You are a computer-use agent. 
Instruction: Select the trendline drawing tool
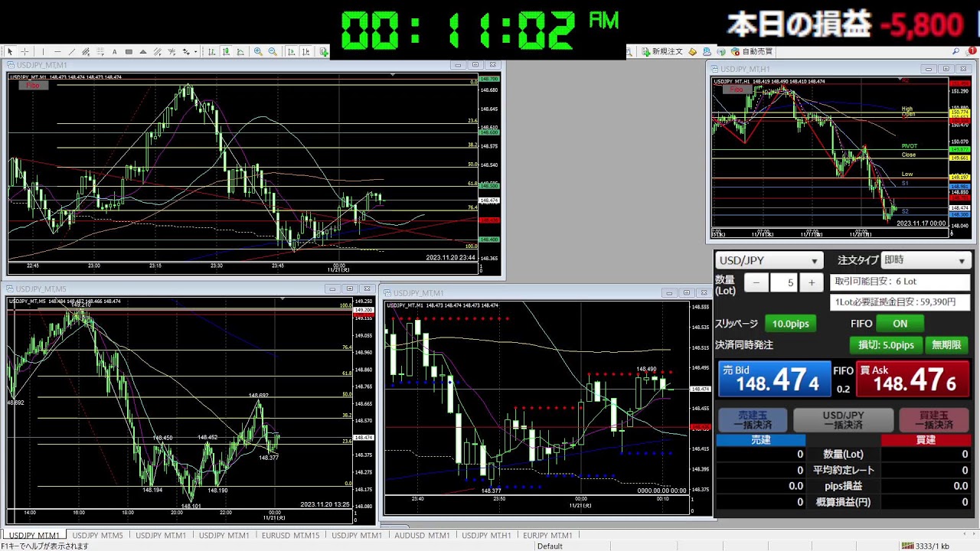click(x=72, y=52)
